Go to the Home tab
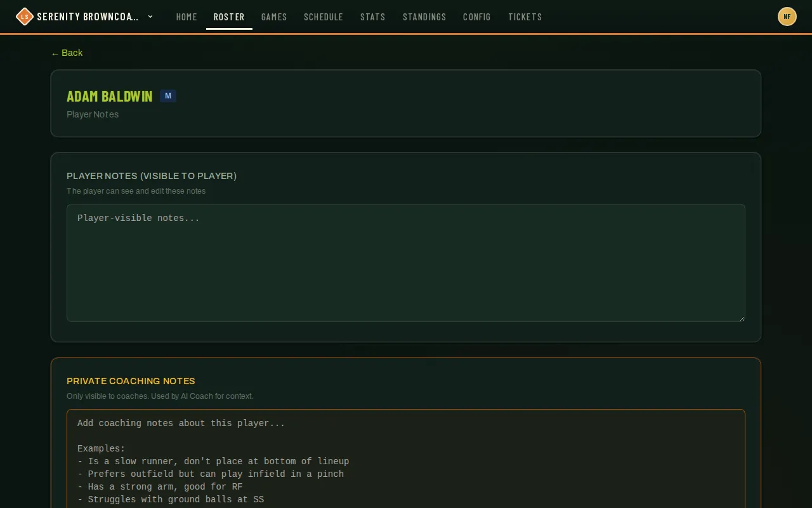This screenshot has width=812, height=508. [x=187, y=17]
